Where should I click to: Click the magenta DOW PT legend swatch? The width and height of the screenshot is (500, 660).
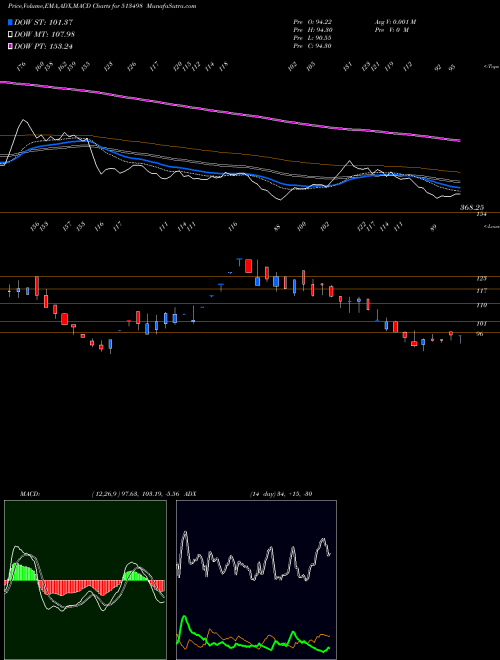[10, 46]
